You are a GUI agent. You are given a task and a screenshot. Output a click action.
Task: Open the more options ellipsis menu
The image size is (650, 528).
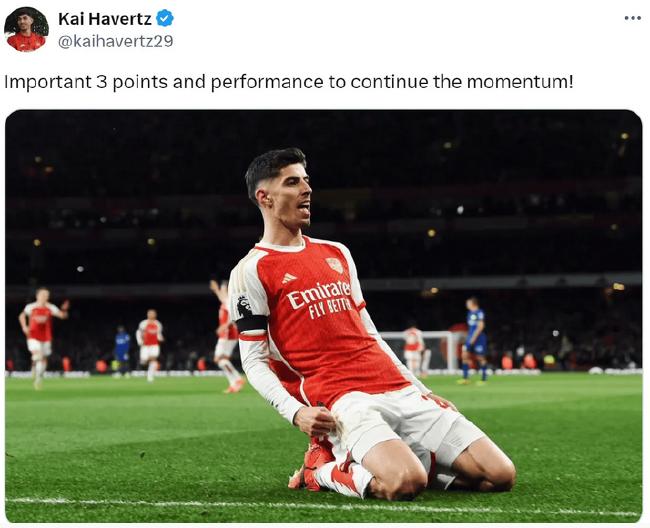point(632,18)
